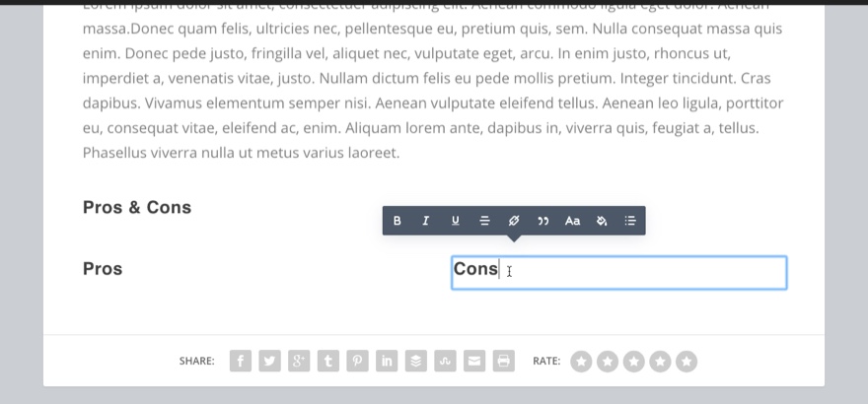Click the email share icon
Screen dimensions: 868x404
pyautogui.click(x=474, y=362)
